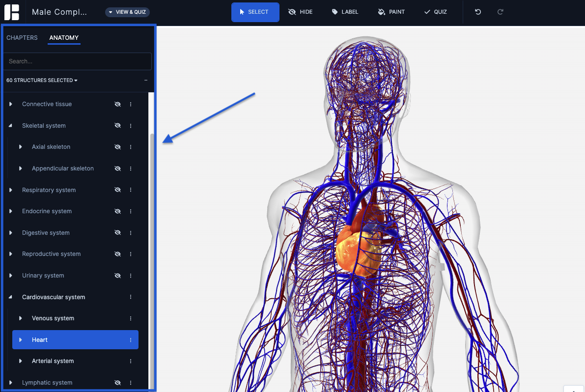Switch to the Chapters tab
Viewport: 585px width, 392px height.
(x=22, y=38)
